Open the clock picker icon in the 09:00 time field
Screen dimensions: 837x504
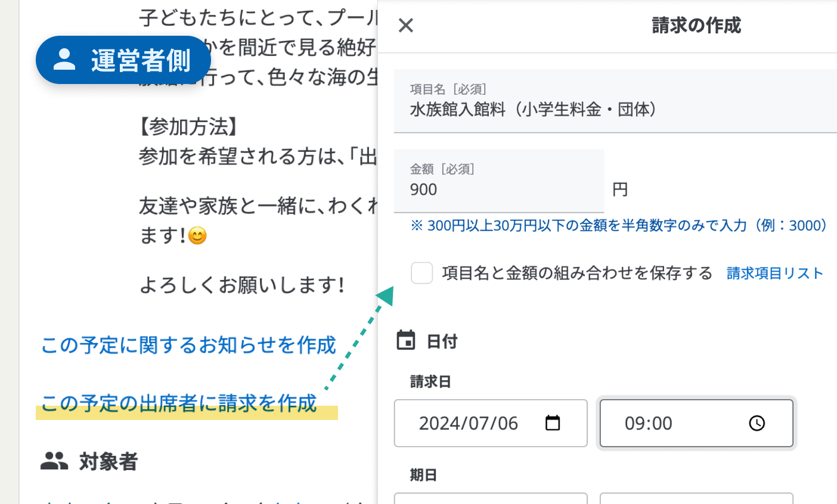pos(757,423)
